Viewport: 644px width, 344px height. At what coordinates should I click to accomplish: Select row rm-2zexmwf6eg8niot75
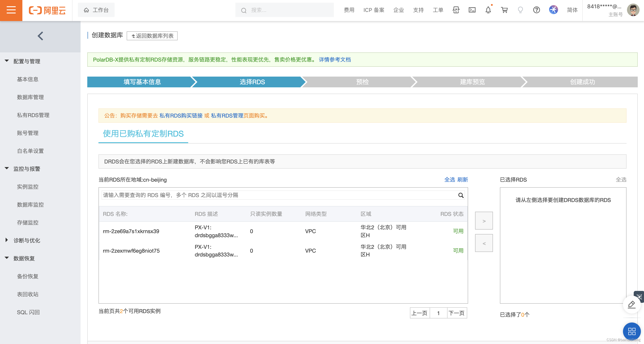[x=283, y=251]
